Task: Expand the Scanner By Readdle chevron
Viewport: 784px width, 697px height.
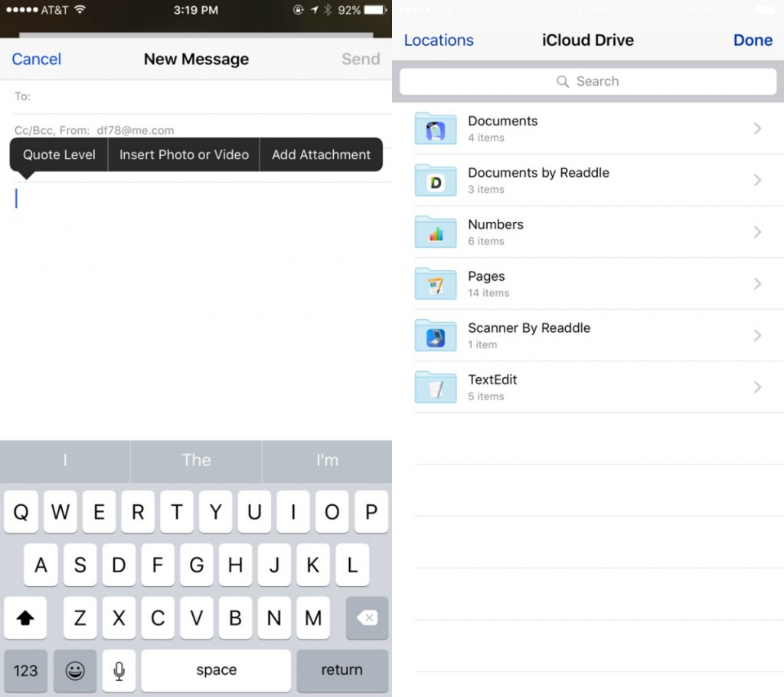Action: pyautogui.click(x=757, y=335)
